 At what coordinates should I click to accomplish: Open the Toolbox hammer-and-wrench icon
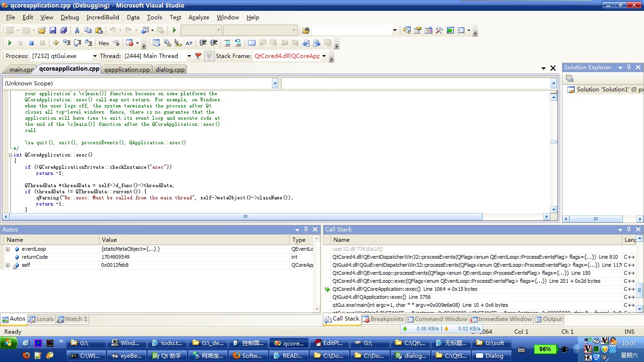point(439,30)
